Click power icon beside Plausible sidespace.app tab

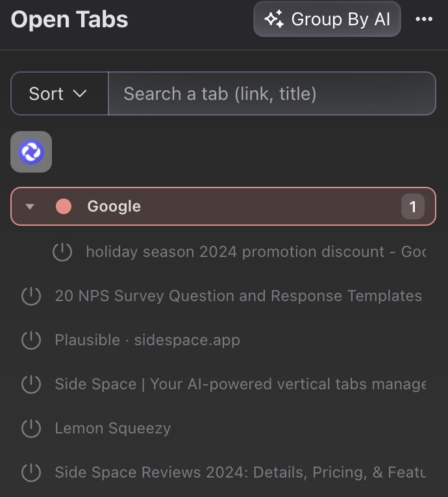click(31, 340)
